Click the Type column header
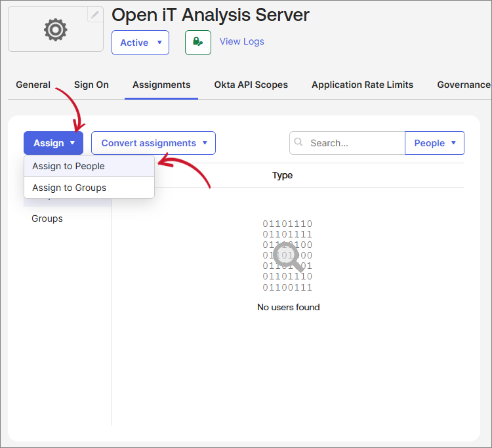This screenshot has width=492, height=448. 282,175
